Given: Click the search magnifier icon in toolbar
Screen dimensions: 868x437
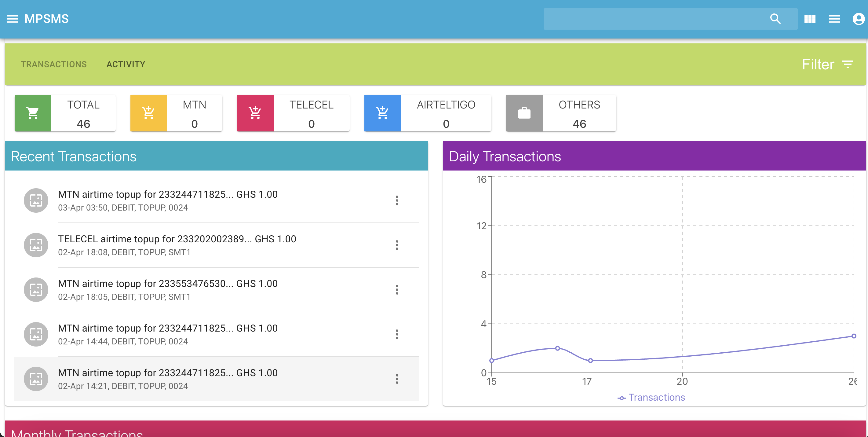Looking at the screenshot, I should [776, 19].
